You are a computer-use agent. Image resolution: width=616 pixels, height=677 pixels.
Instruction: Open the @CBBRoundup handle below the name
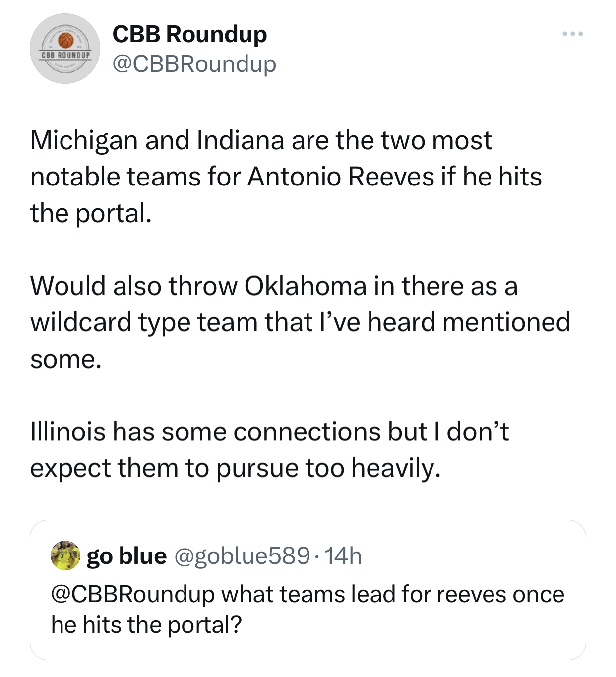(x=194, y=63)
